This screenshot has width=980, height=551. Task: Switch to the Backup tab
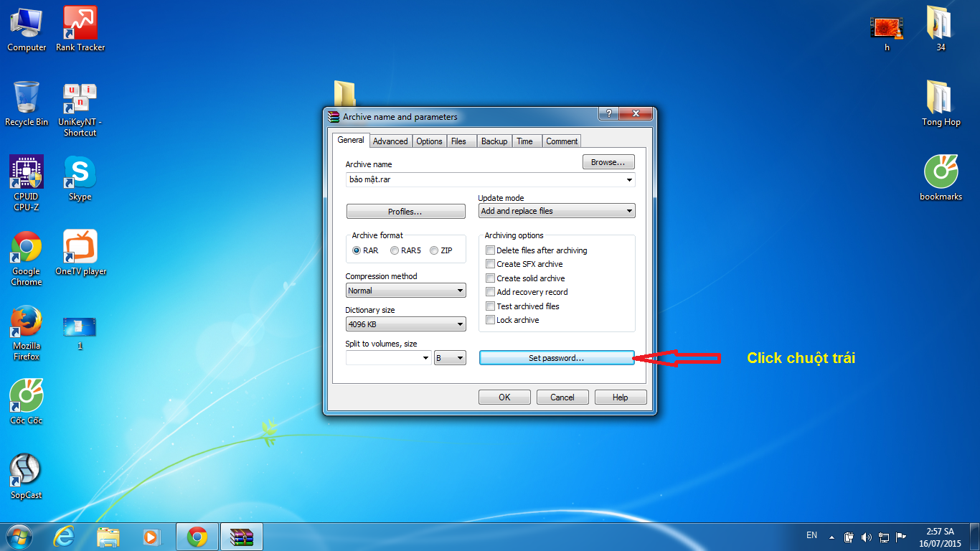point(494,141)
